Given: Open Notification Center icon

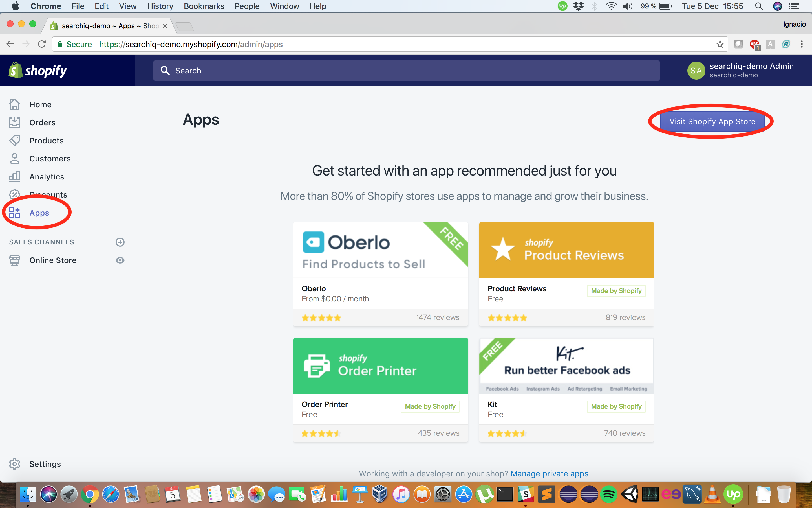Looking at the screenshot, I should 794,6.
